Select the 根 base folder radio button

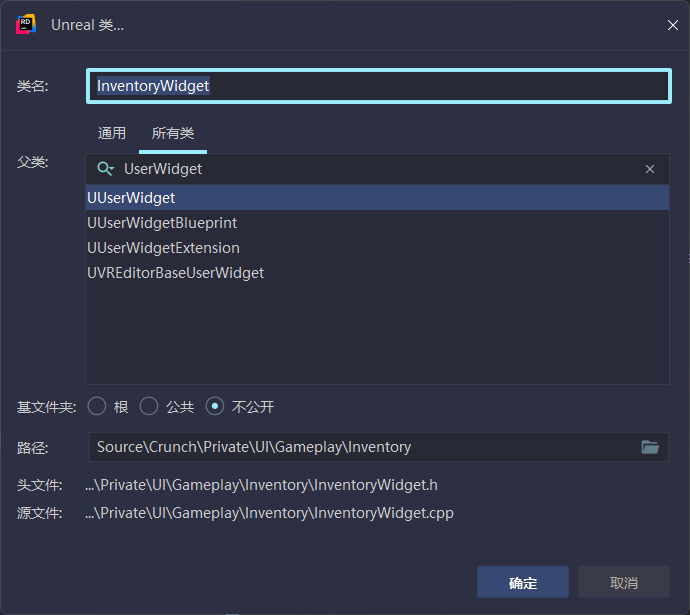pyautogui.click(x=97, y=406)
